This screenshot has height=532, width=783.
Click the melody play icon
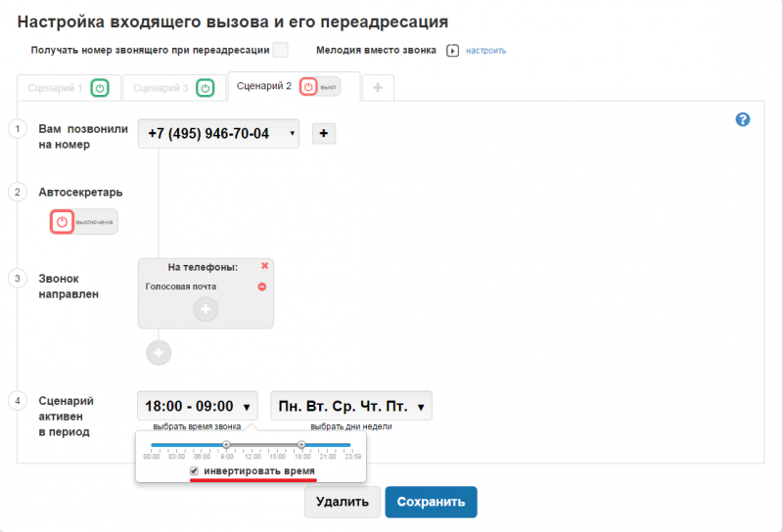(x=452, y=51)
